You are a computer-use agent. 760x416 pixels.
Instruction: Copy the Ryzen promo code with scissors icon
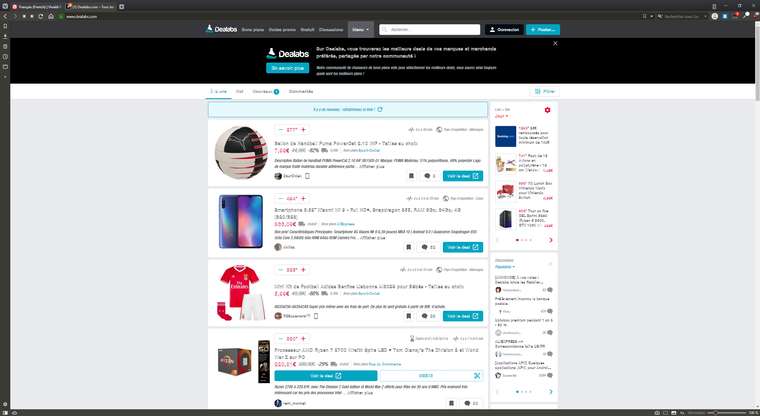477,376
